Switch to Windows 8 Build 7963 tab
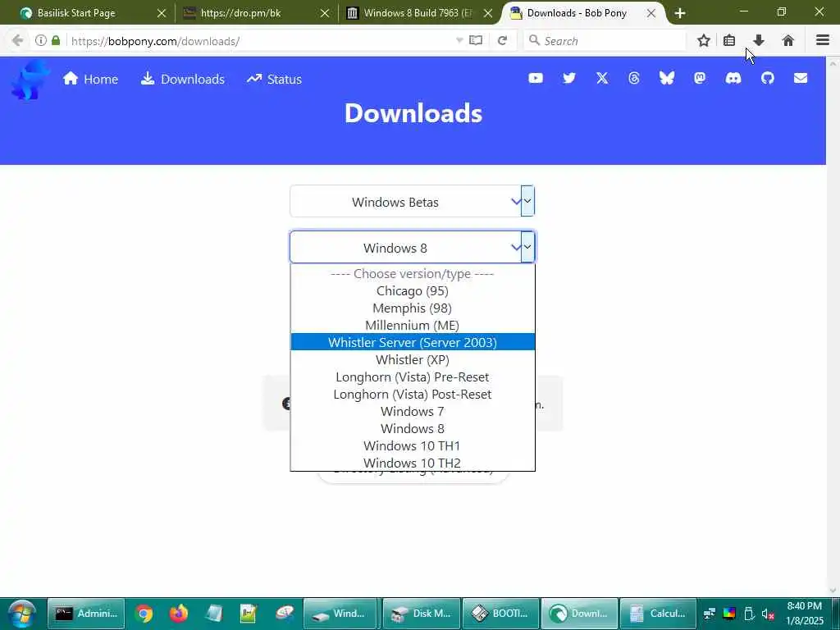The width and height of the screenshot is (840, 630). [x=417, y=13]
